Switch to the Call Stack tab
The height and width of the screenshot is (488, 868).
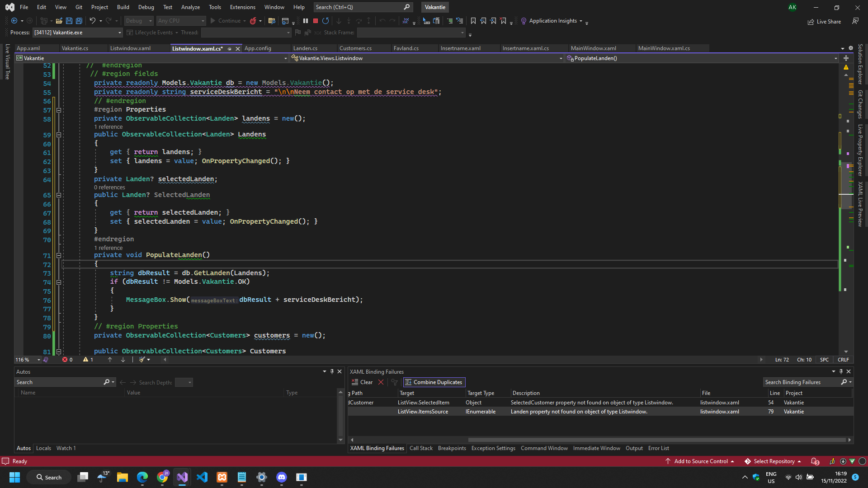421,448
